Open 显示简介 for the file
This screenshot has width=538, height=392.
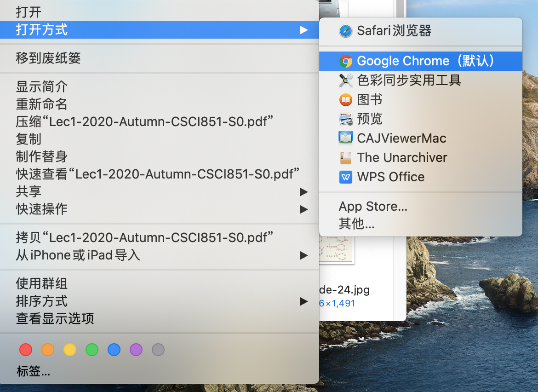[x=160, y=86]
